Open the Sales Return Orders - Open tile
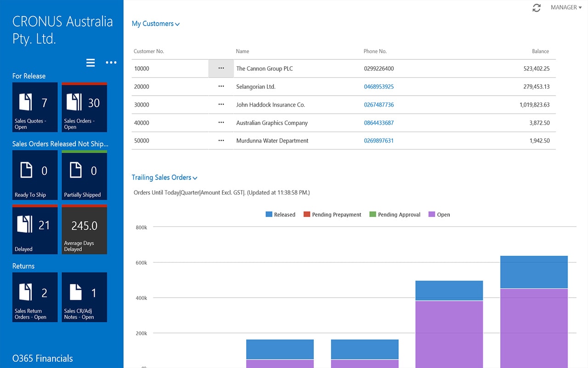 click(x=35, y=297)
